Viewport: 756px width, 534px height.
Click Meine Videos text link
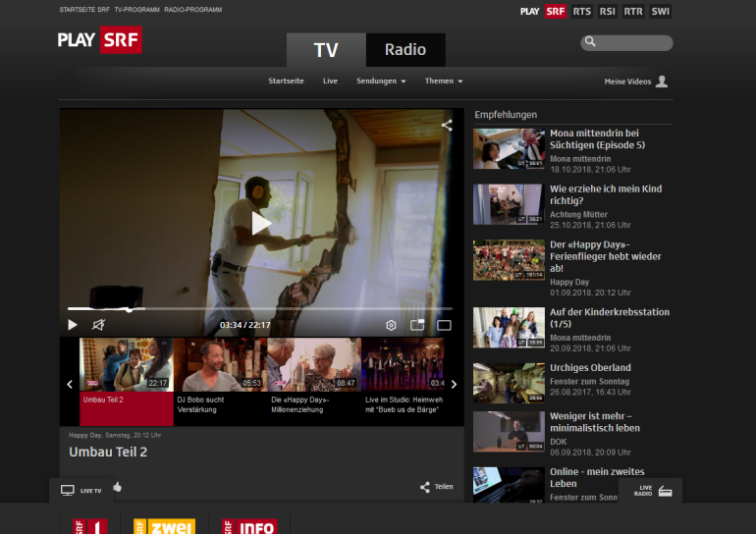point(627,81)
